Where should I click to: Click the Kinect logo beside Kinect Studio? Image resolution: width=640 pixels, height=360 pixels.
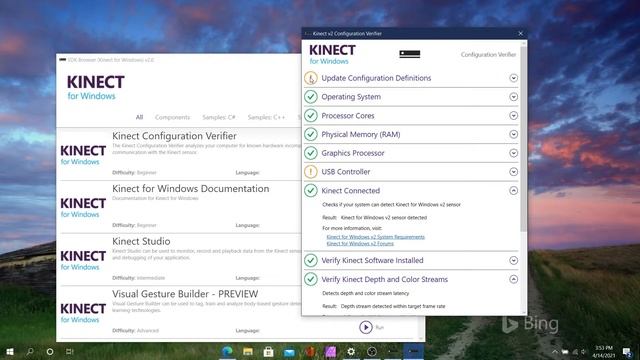[83, 260]
